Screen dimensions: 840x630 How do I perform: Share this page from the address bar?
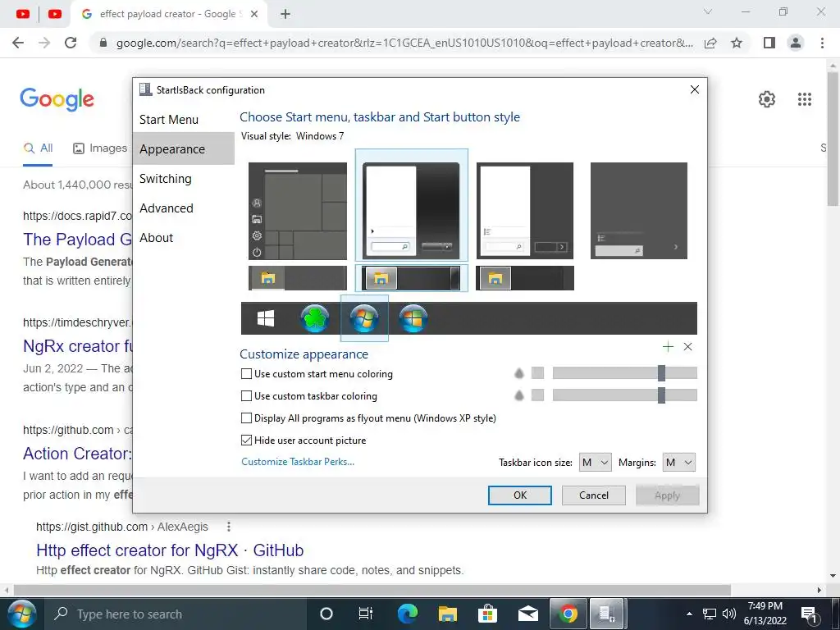coord(710,43)
